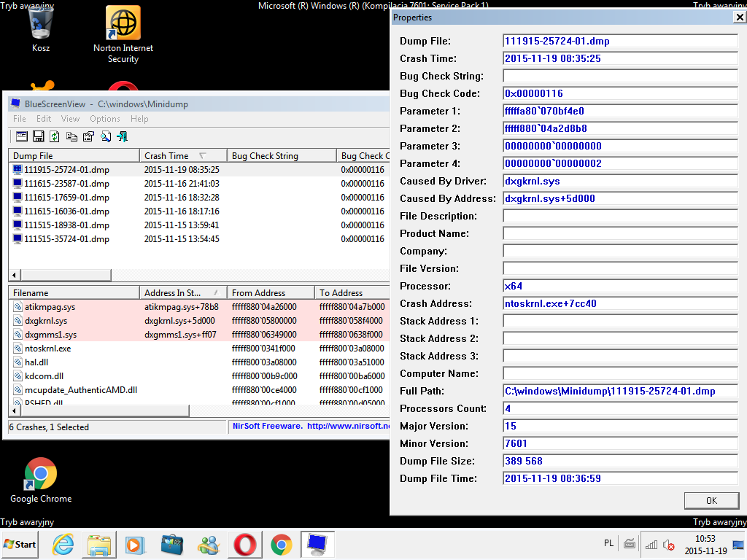Click the Copy Selected Items toolbar icon
The height and width of the screenshot is (560, 747).
tap(71, 136)
